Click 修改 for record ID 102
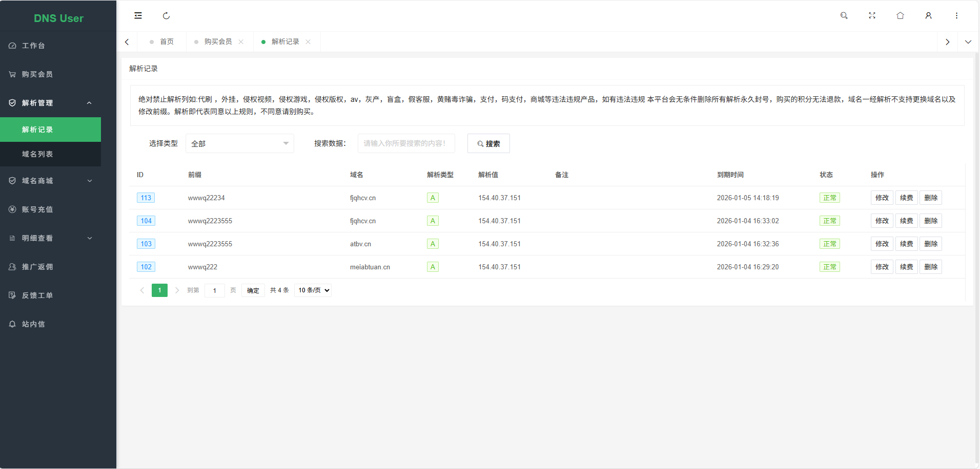Viewport: 980px width, 469px height. (x=882, y=267)
